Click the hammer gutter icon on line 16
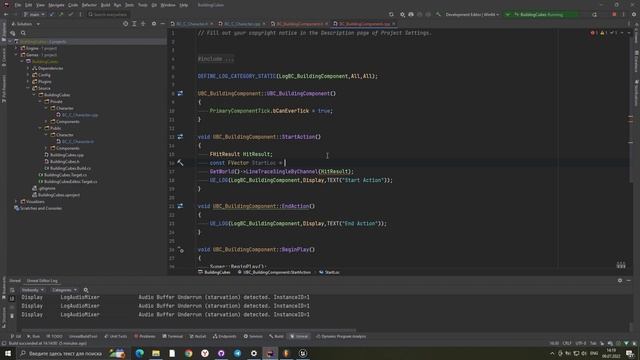640x360 pixels. [x=180, y=163]
